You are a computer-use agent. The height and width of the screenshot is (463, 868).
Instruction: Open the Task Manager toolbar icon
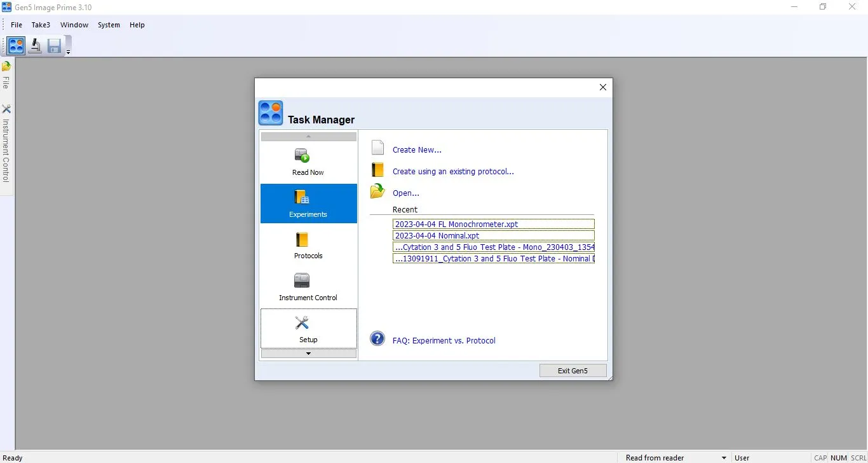click(17, 46)
